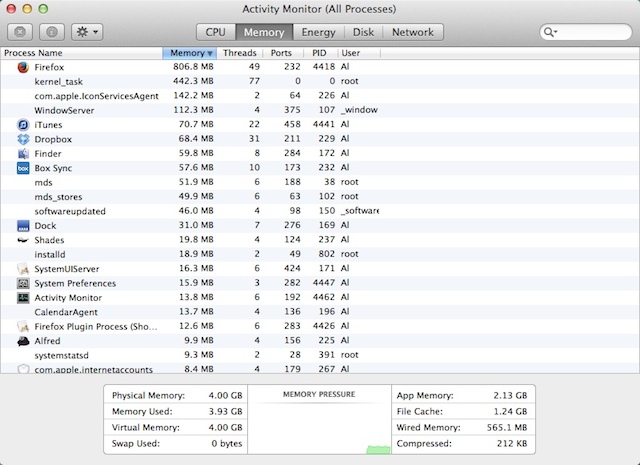
Task: Select the systemstatsd process
Action: (320, 355)
